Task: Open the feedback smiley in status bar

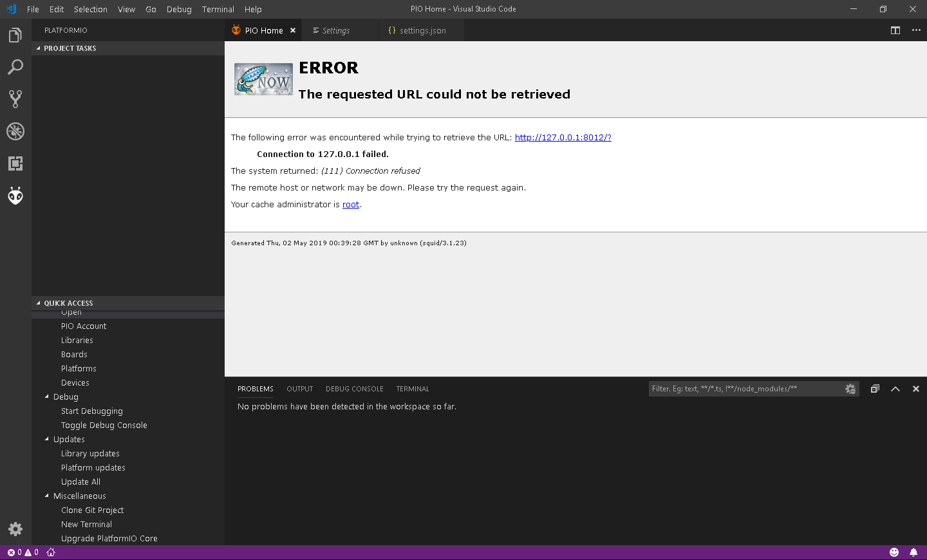Action: pyautogui.click(x=894, y=552)
